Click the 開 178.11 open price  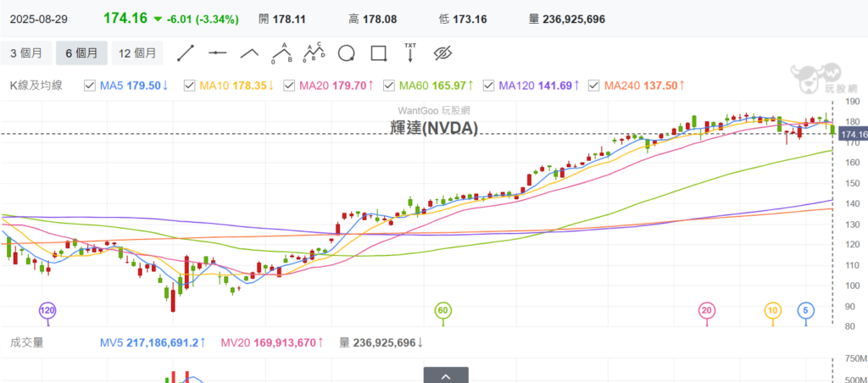click(282, 19)
